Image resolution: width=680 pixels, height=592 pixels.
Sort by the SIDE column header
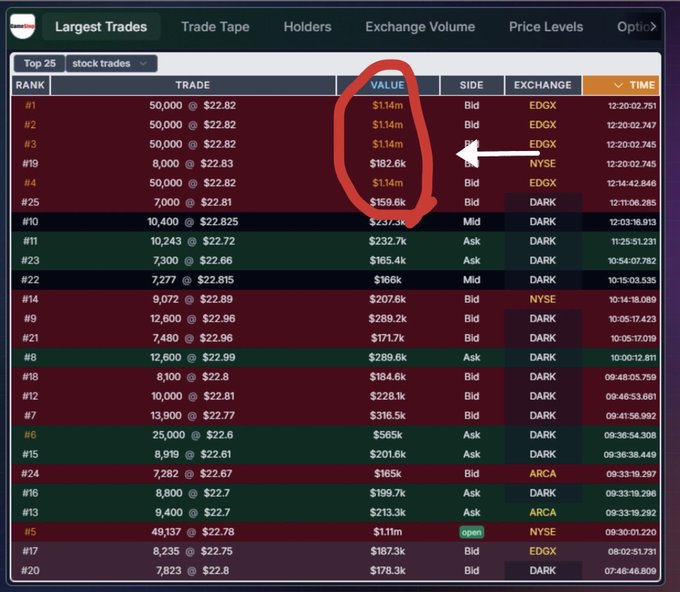[471, 85]
